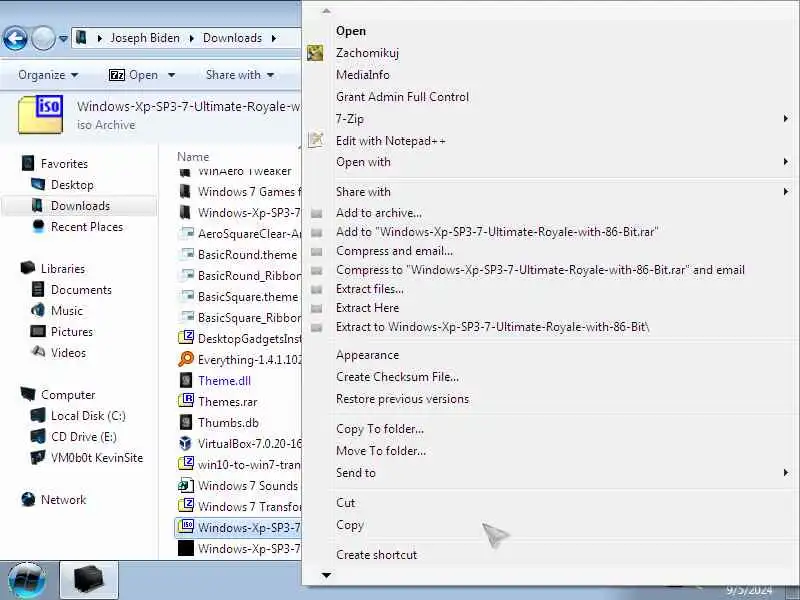Screen dimensions: 800x600
Task: Click the Windows Start orb
Action: pos(27,581)
